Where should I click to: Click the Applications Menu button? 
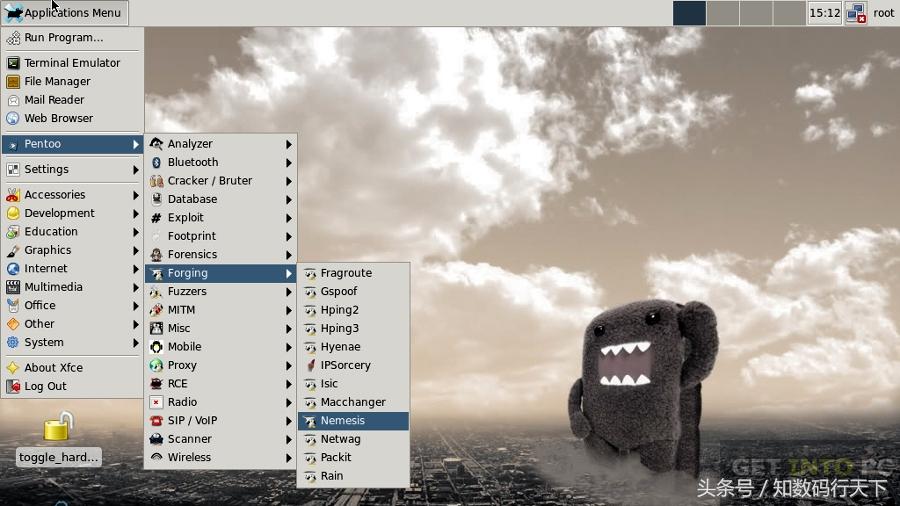(x=64, y=13)
